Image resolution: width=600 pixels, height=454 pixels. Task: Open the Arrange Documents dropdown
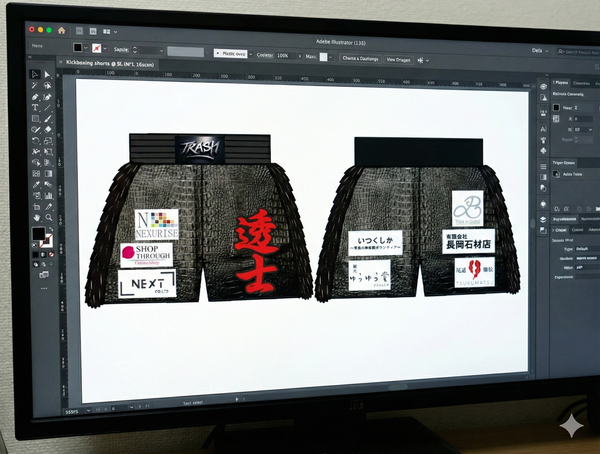110,32
